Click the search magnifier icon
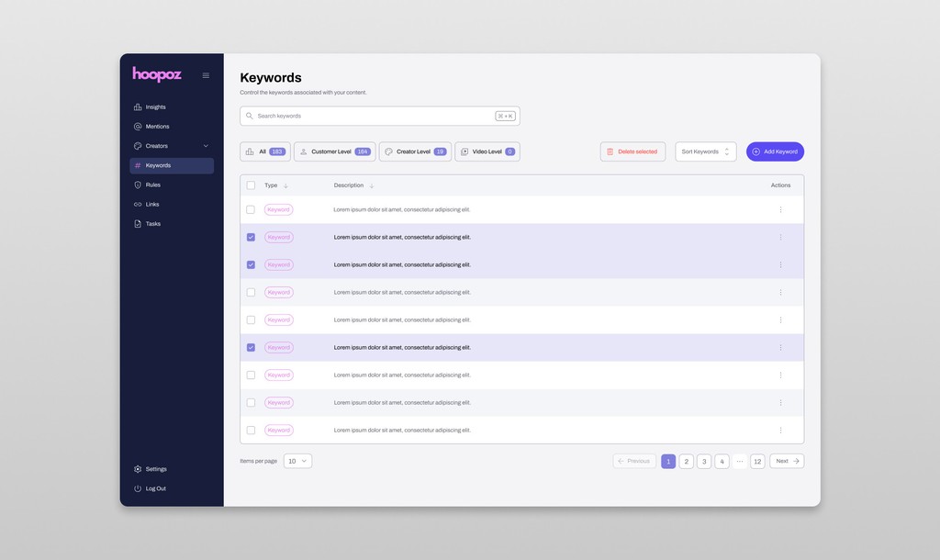This screenshot has width=940, height=560. 248,116
